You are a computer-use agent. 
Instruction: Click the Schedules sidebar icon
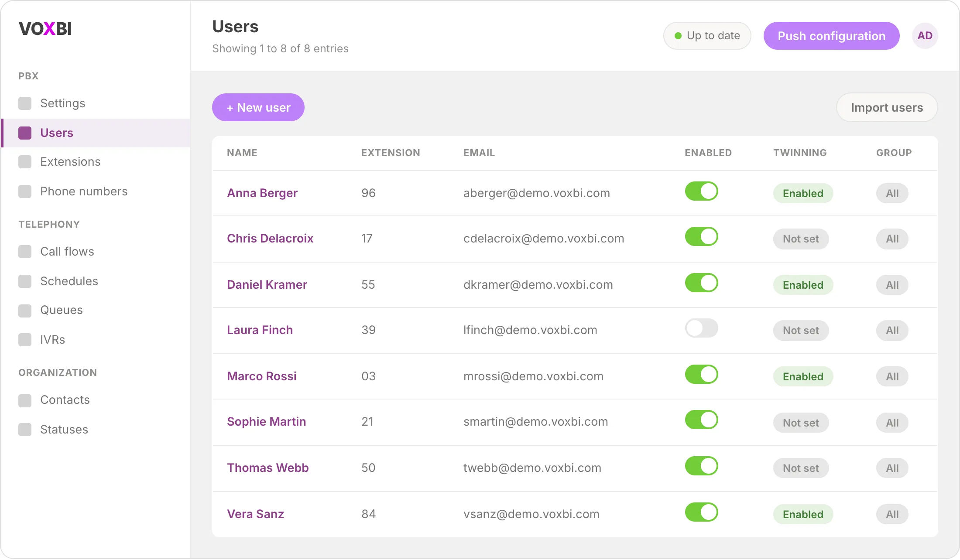coord(25,281)
